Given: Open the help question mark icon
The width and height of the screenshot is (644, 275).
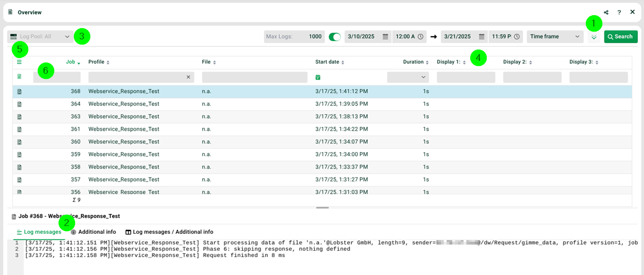Looking at the screenshot, I should coord(619,12).
